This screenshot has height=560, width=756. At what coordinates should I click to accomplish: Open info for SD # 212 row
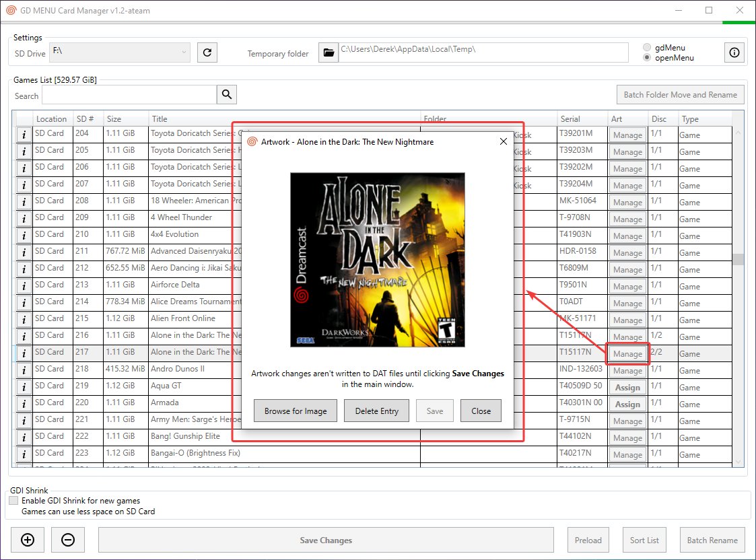coord(24,269)
